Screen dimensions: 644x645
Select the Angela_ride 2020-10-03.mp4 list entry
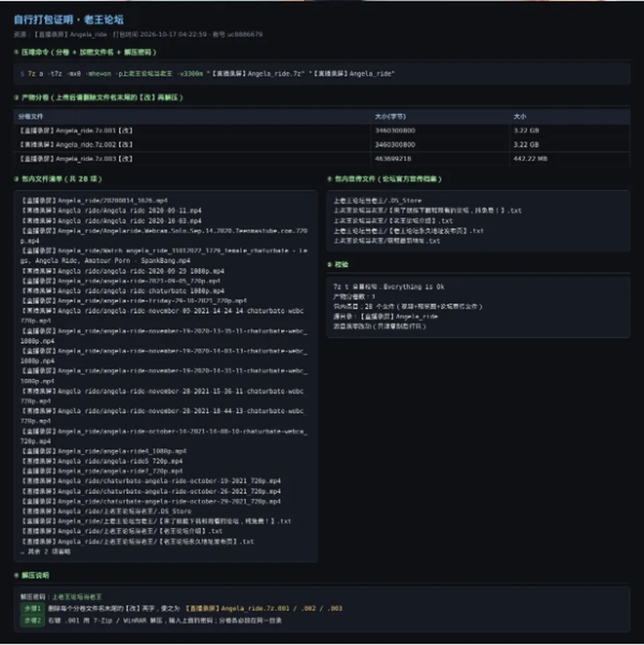pos(111,221)
